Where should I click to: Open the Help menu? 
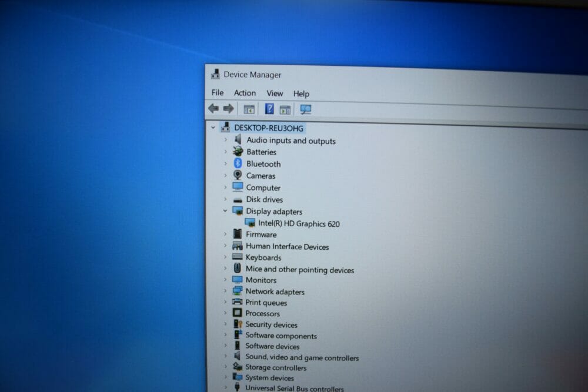301,93
